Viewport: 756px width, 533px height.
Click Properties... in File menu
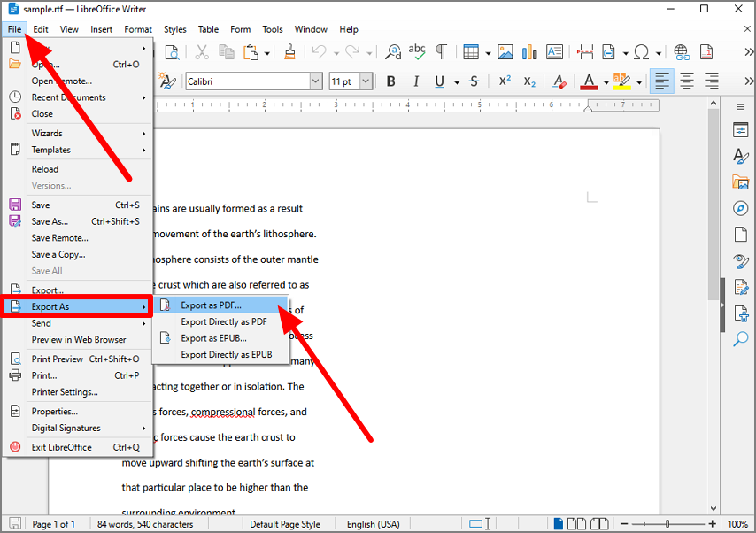click(77, 412)
